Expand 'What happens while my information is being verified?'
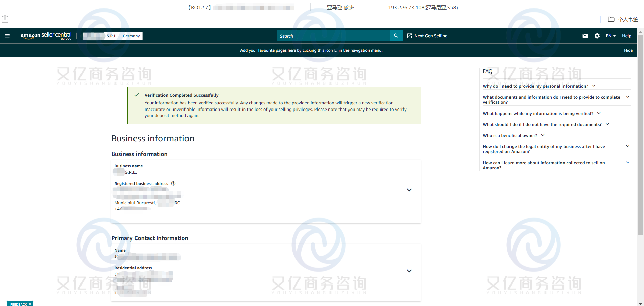This screenshot has width=644, height=306. (x=599, y=113)
